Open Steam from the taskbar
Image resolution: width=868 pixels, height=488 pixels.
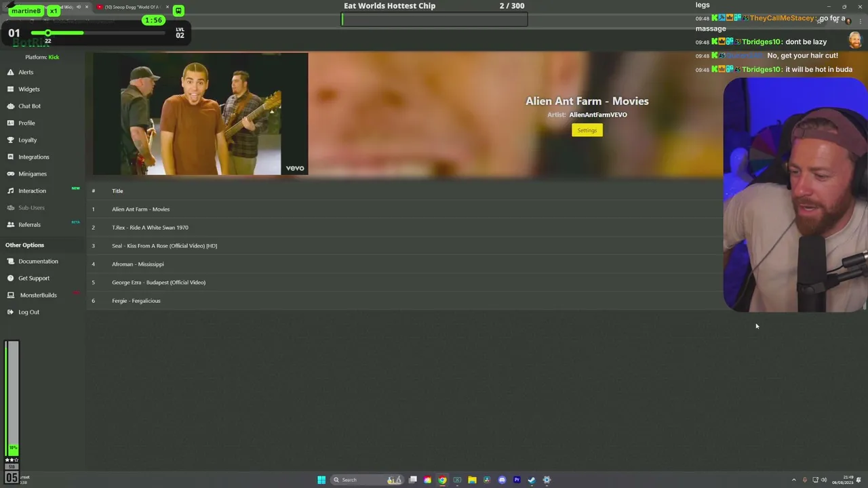coord(532,480)
